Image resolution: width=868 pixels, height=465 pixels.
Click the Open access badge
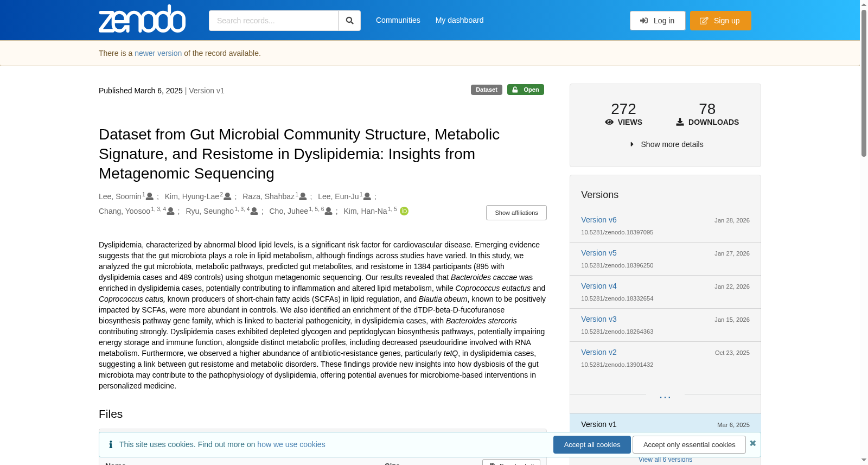[526, 90]
